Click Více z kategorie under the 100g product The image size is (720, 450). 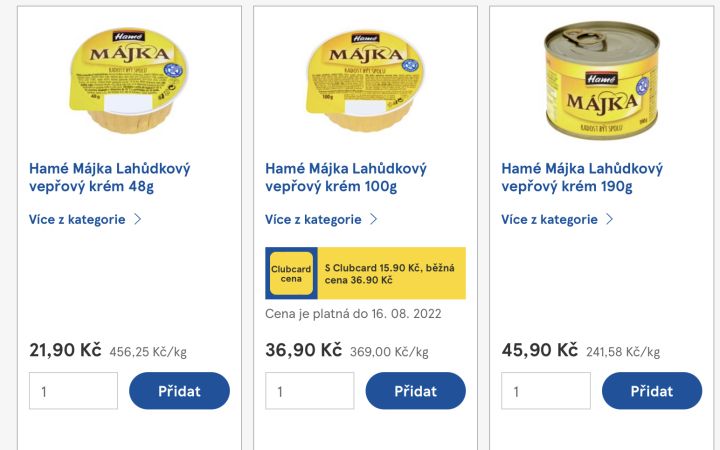313,219
